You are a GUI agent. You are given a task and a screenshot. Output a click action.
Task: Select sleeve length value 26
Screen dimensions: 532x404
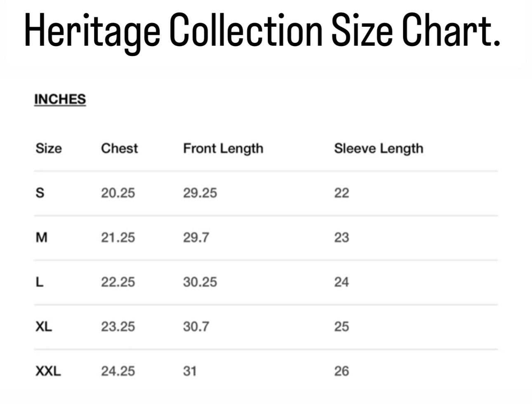click(341, 371)
